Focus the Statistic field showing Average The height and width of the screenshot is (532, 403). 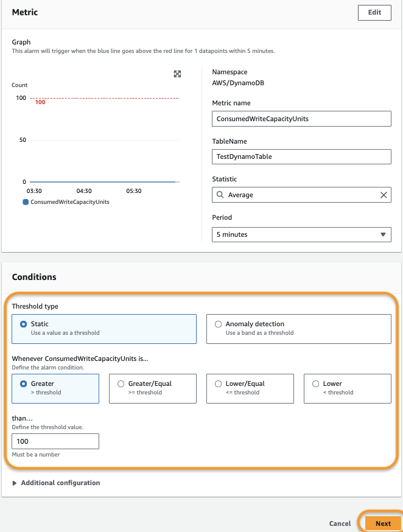[x=301, y=195]
